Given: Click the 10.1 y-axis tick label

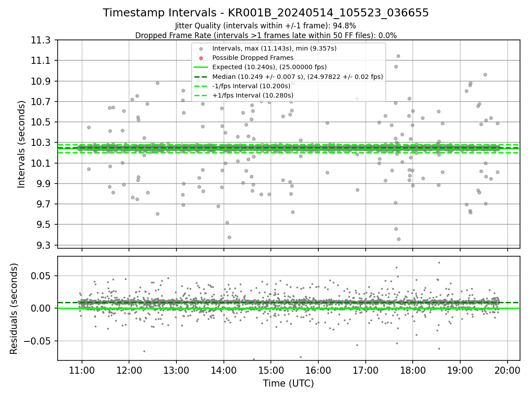Looking at the screenshot, I should click(x=42, y=164).
